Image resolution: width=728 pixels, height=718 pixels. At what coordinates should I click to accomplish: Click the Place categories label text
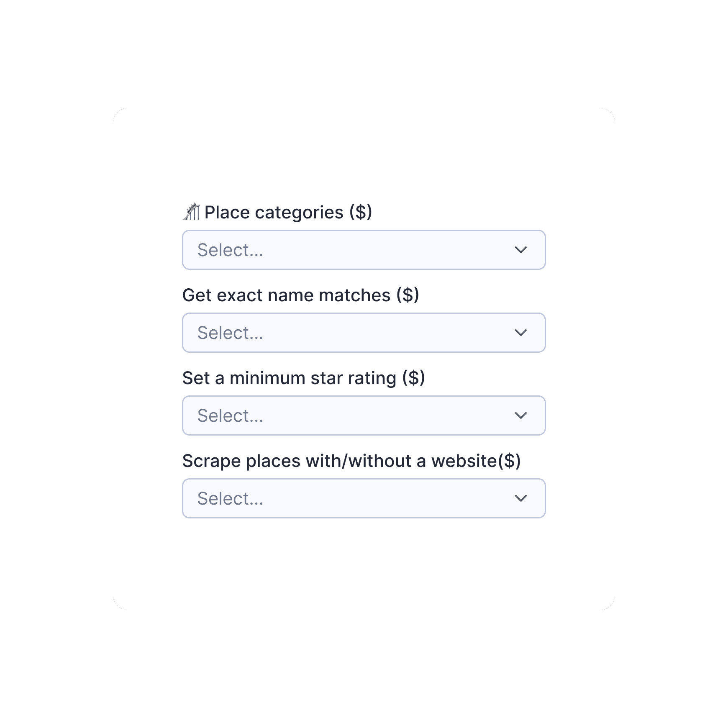(274, 213)
